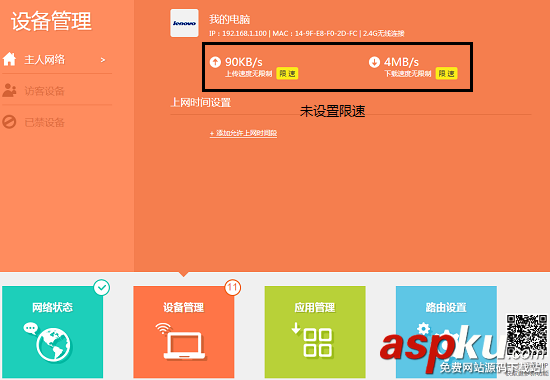Viewport: 550px width, 380px height.
Task: Switch to the 应用管理 tile
Action: coord(315,332)
